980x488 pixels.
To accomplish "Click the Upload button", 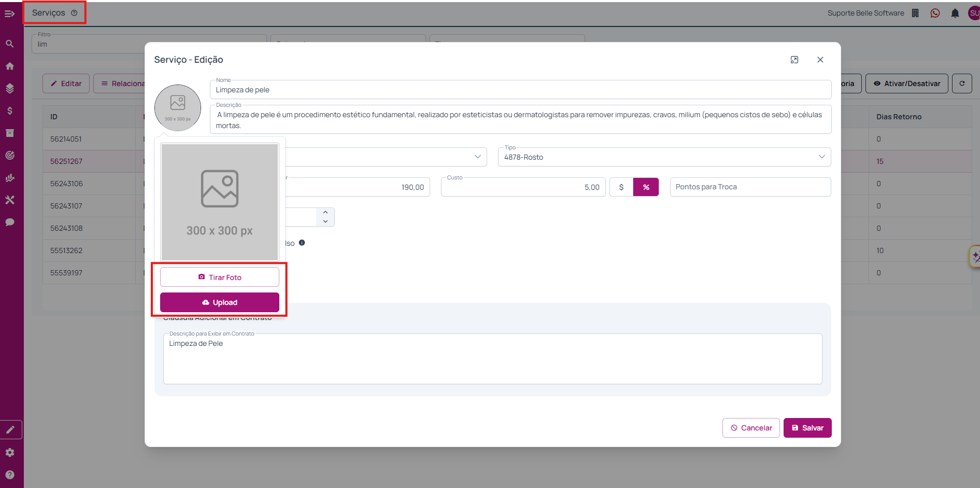I will 220,302.
